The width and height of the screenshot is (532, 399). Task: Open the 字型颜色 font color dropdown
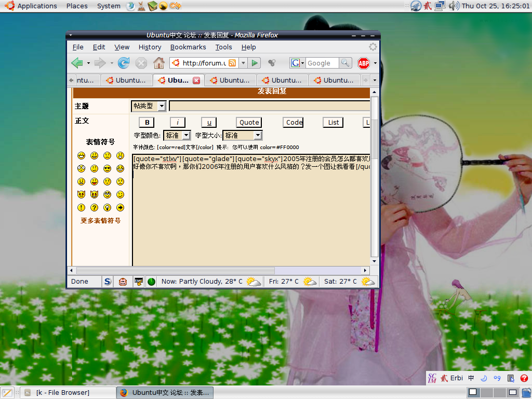pos(177,136)
